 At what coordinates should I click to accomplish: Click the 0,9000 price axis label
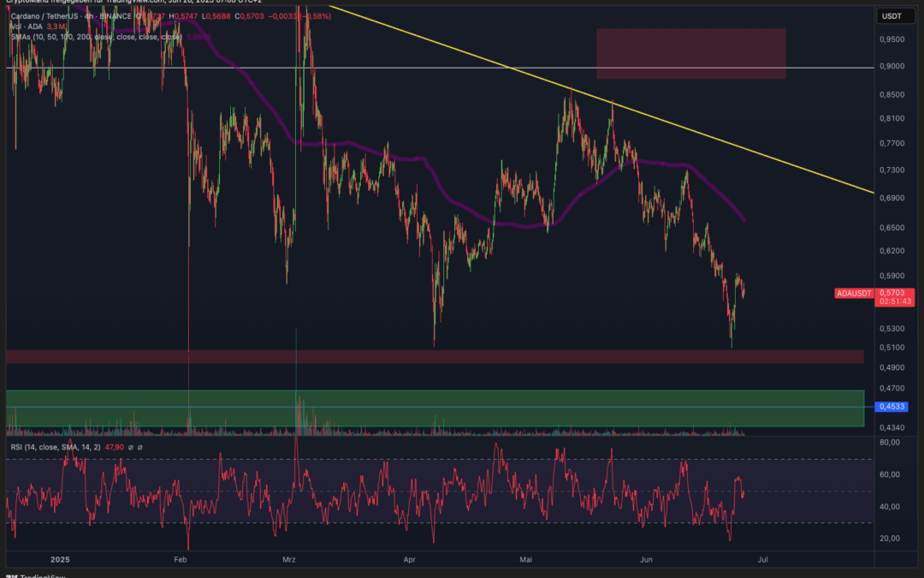891,66
